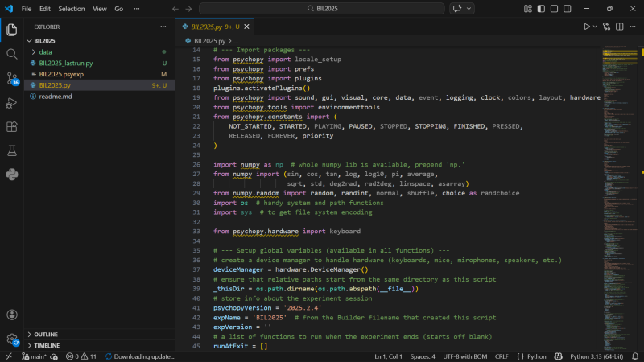Image resolution: width=644 pixels, height=362 pixels.
Task: Change end of line sequence CRLF
Action: [x=502, y=356]
